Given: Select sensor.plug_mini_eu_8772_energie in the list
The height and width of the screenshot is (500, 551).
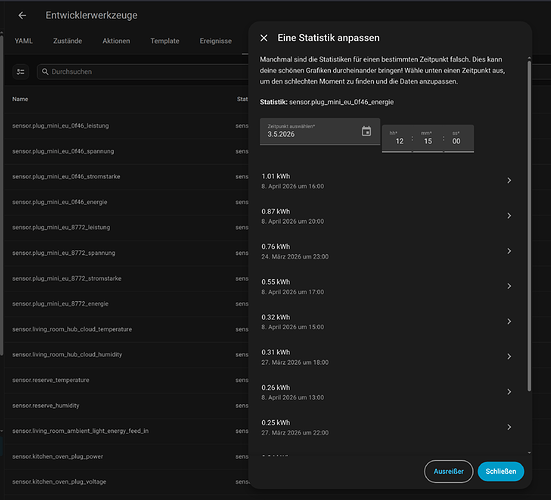Looking at the screenshot, I should tap(60, 304).
